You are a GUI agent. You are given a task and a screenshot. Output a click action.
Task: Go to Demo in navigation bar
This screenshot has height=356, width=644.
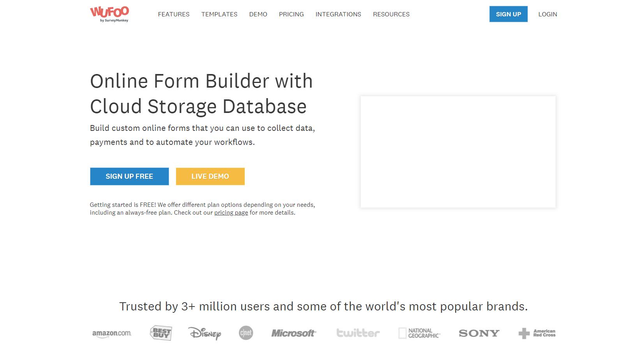258,14
